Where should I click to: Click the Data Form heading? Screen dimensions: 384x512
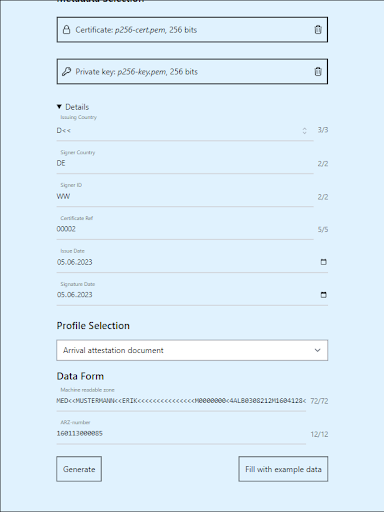[80, 376]
